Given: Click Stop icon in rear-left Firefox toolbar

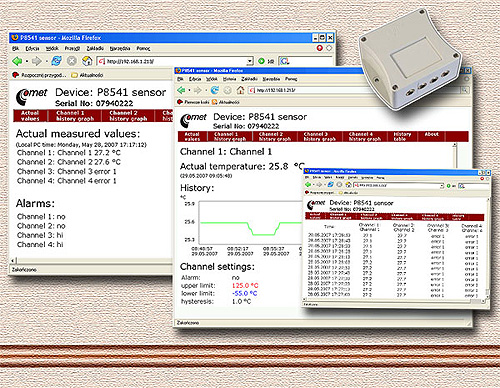Looking at the screenshot, I should point(71,61).
